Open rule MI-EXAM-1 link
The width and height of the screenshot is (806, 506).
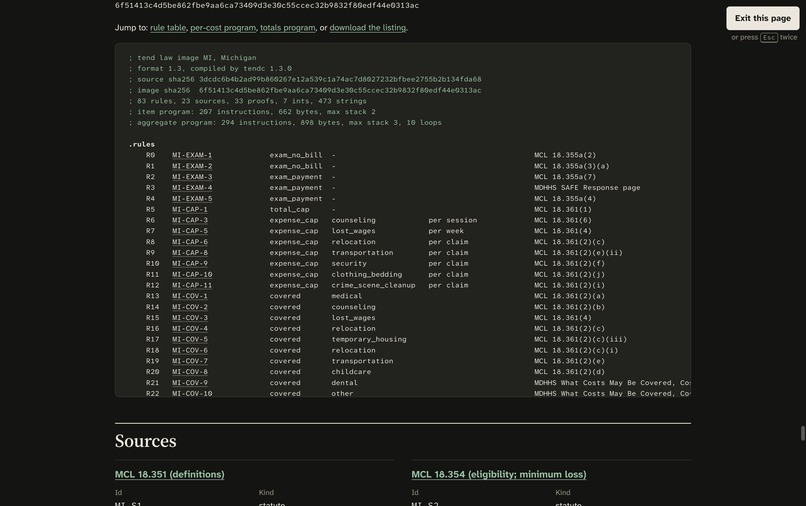pos(192,155)
